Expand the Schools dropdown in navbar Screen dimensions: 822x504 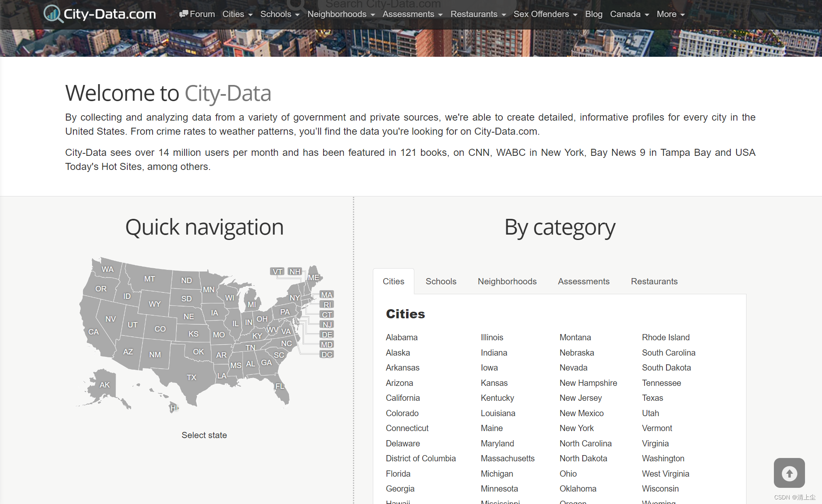tap(280, 14)
